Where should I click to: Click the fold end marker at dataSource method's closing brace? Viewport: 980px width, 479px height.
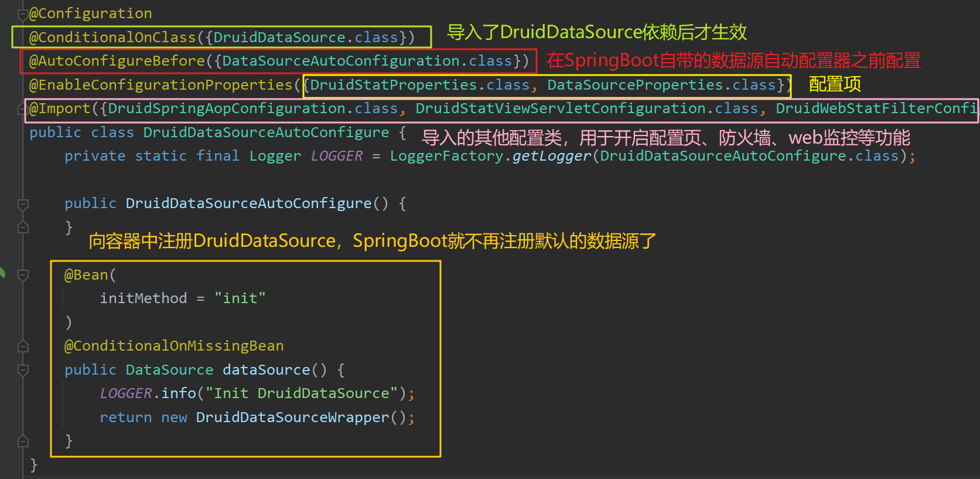(23, 441)
